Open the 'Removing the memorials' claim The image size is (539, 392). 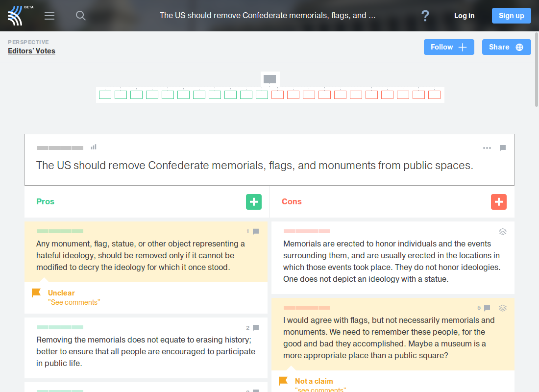146,351
